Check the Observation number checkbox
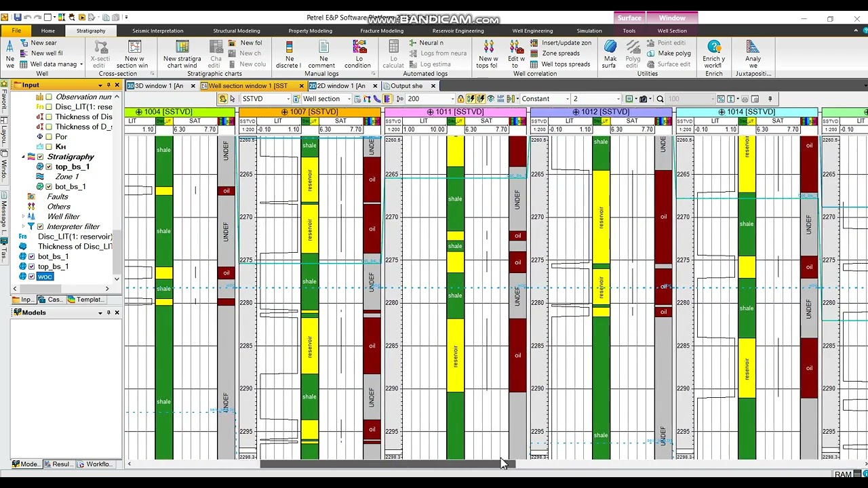The image size is (868, 488). (49, 97)
